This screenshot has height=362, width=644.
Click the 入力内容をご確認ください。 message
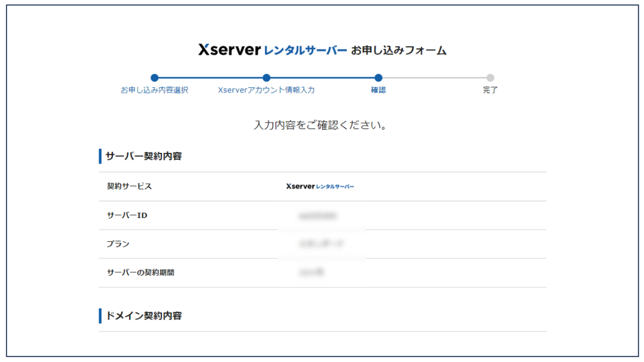pyautogui.click(x=320, y=125)
